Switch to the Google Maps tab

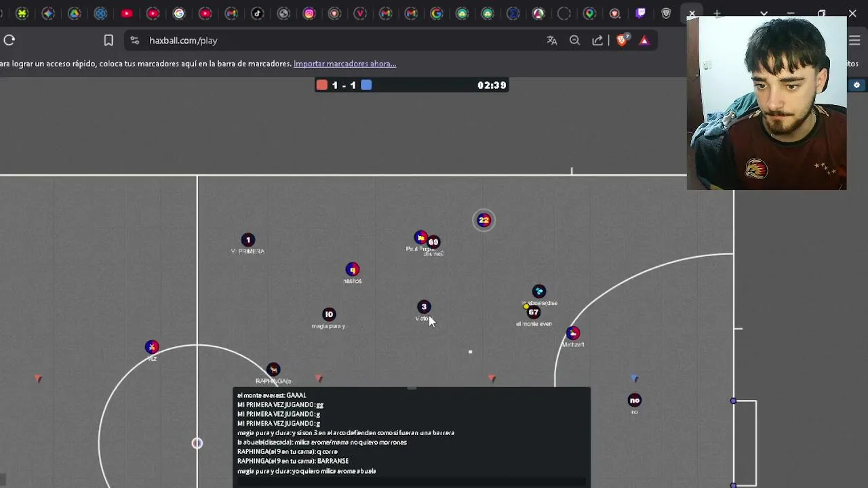tap(589, 14)
